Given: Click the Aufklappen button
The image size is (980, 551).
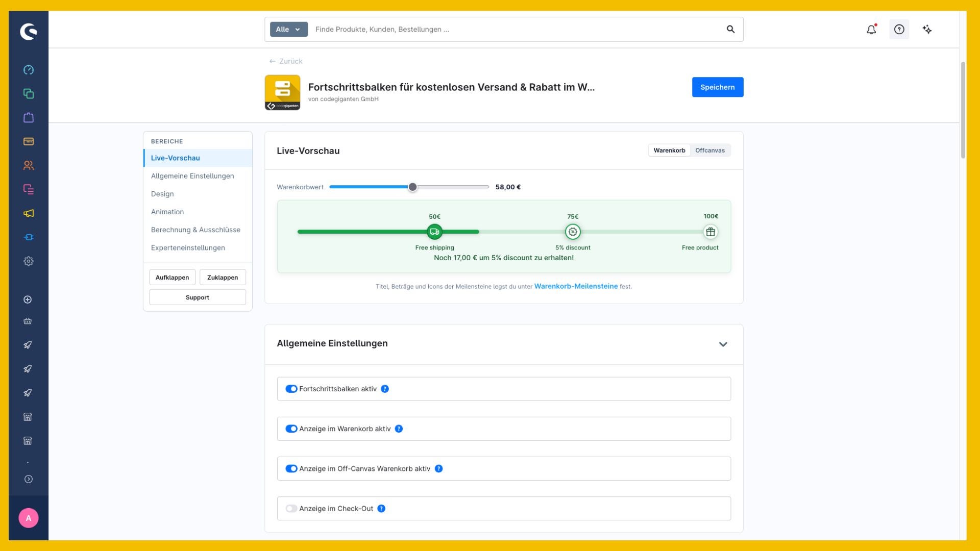Looking at the screenshot, I should click(x=172, y=277).
